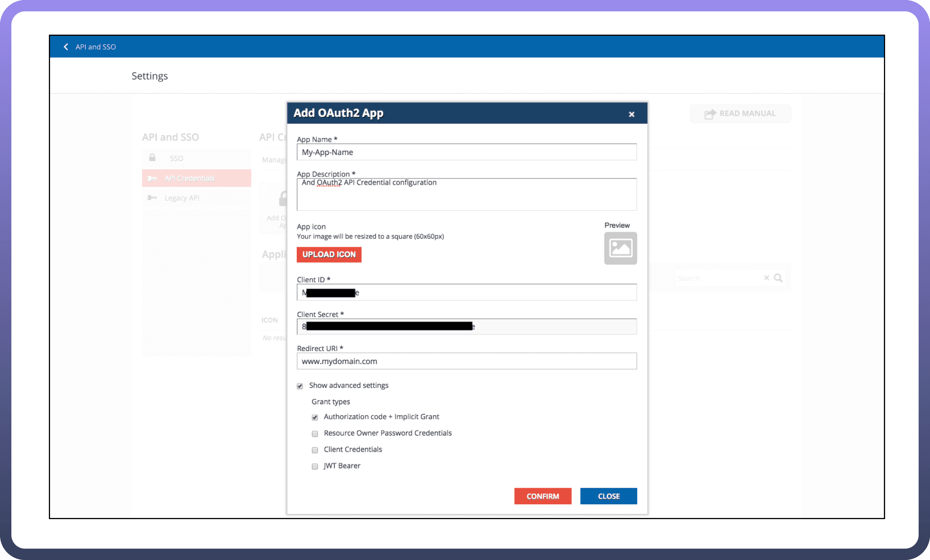Focus the App Name input field
This screenshot has width=930, height=560.
[466, 152]
